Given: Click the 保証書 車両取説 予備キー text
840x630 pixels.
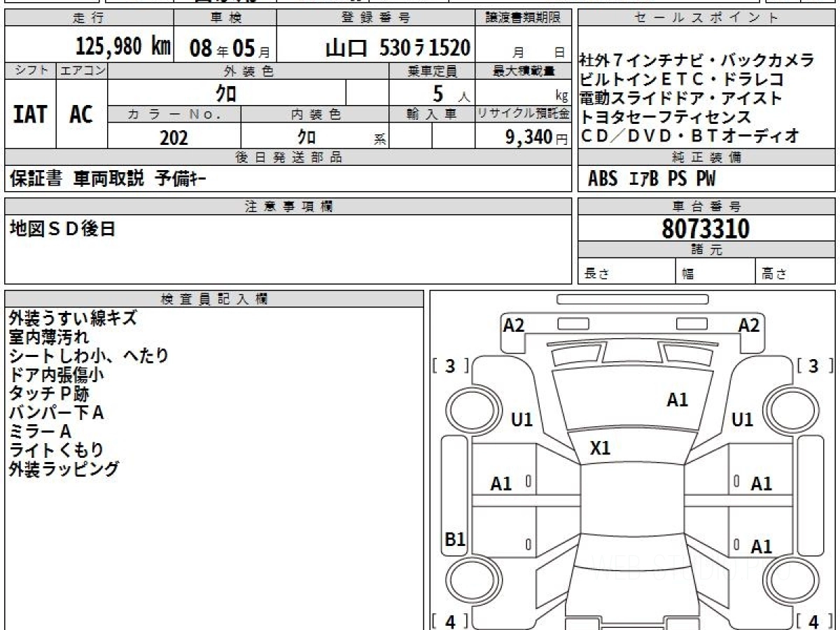Looking at the screenshot, I should coord(108,179).
